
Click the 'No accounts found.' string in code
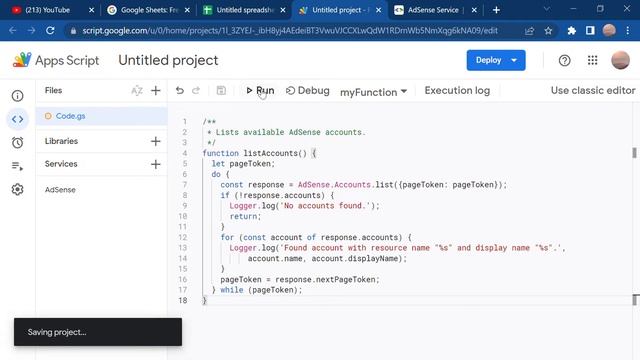(x=327, y=206)
